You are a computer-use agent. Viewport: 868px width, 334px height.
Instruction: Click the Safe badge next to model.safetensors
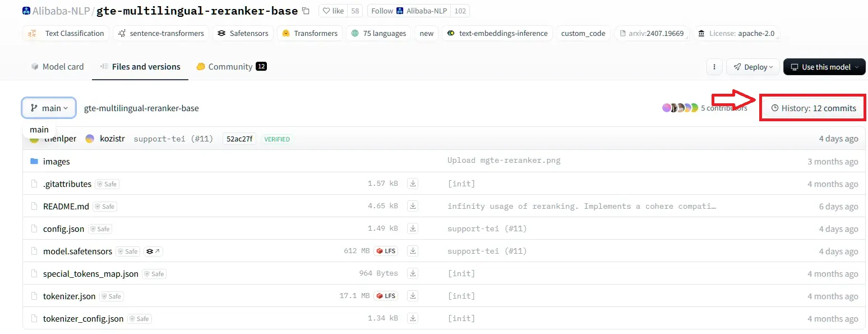128,251
